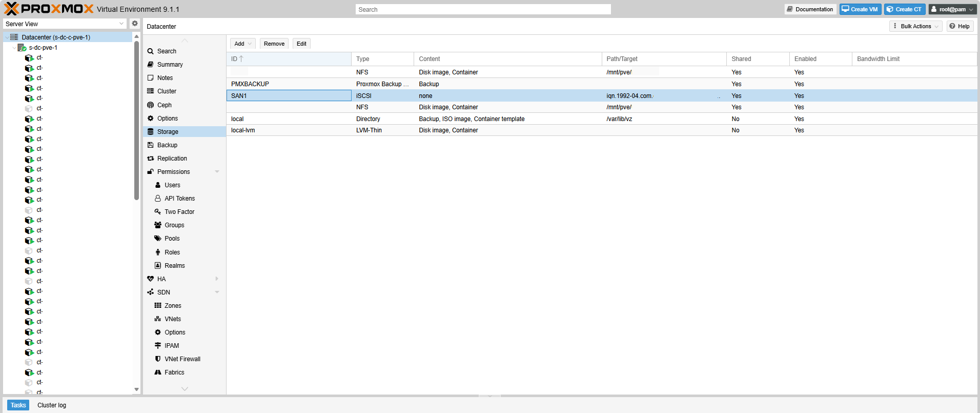Open the Add storage dropdown
This screenshot has height=413, width=980.
243,44
